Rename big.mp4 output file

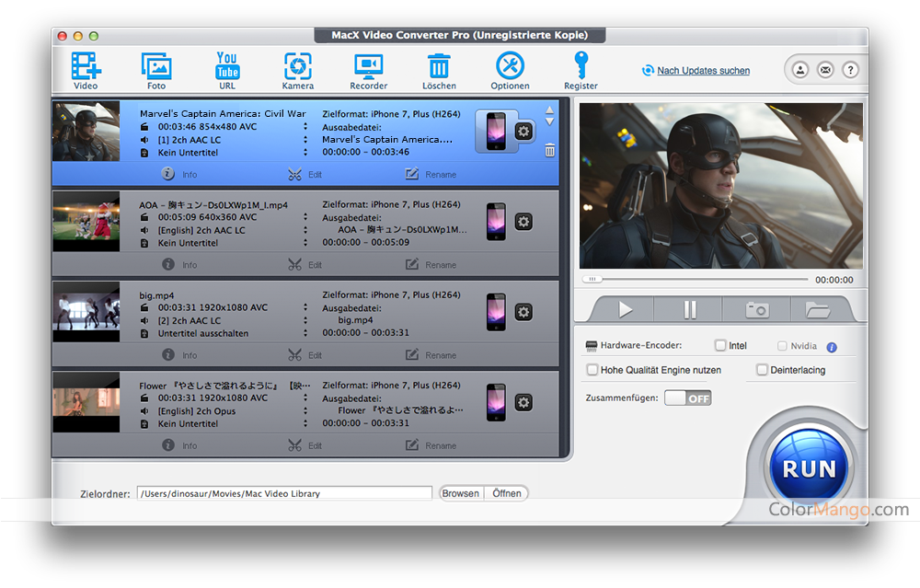click(431, 355)
